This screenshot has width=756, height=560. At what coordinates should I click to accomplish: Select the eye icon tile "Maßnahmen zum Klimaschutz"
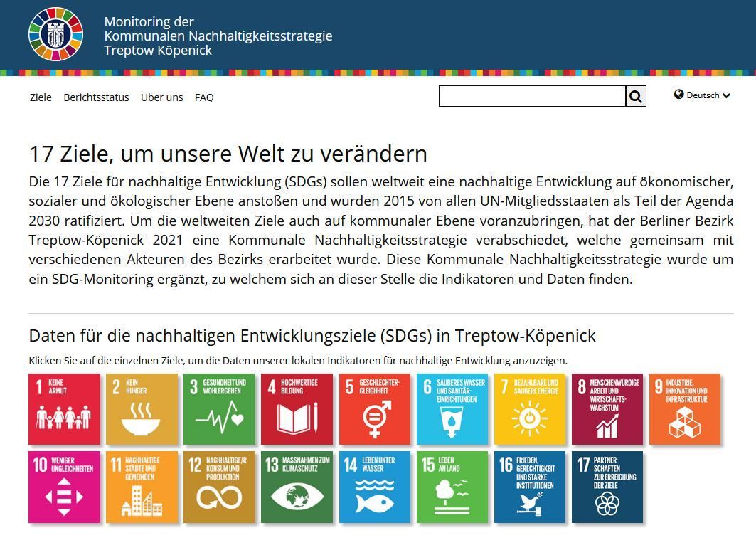tap(297, 487)
